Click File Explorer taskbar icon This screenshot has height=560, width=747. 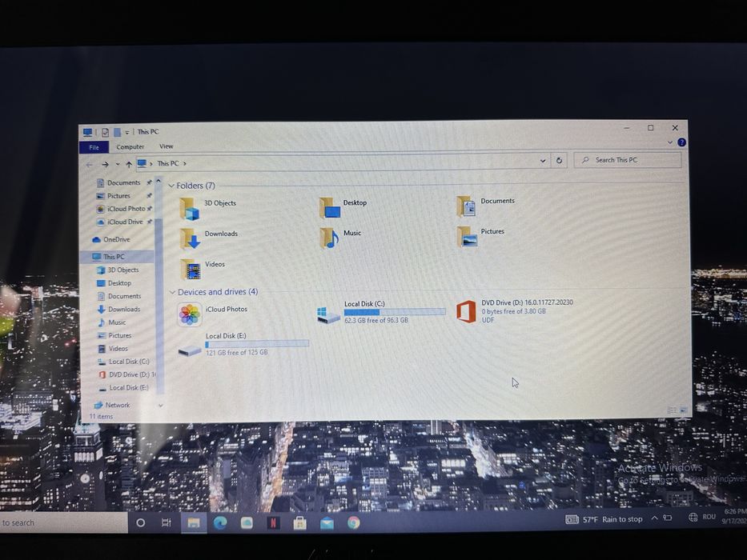click(x=194, y=523)
